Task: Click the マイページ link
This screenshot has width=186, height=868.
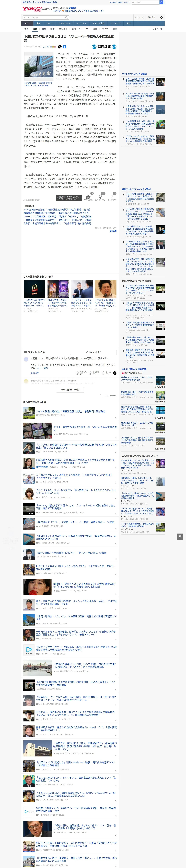Action: pyautogui.click(x=139, y=17)
